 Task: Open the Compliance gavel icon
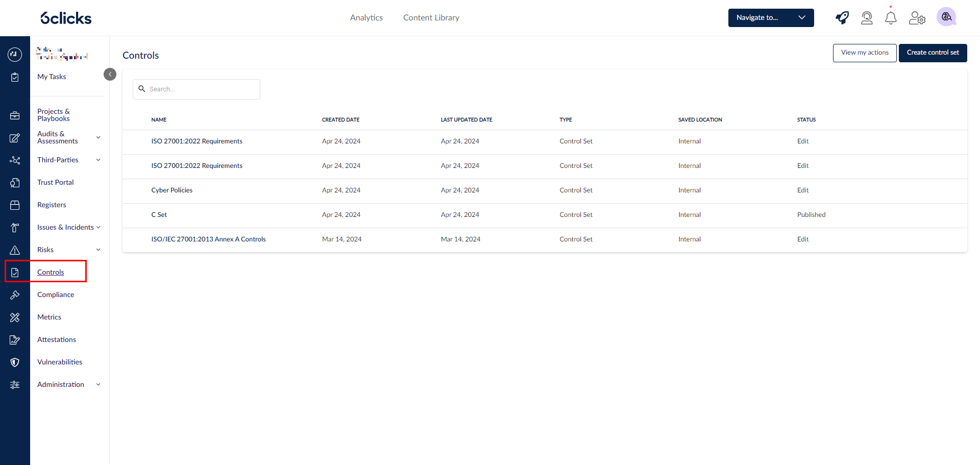[x=15, y=295]
